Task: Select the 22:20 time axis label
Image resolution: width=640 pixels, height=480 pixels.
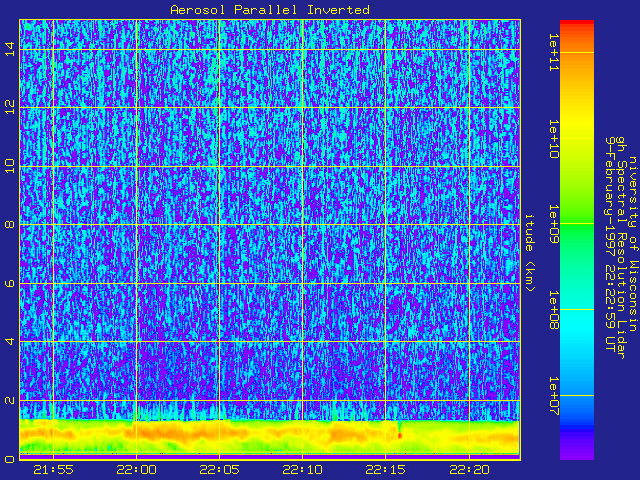Action: pyautogui.click(x=469, y=470)
